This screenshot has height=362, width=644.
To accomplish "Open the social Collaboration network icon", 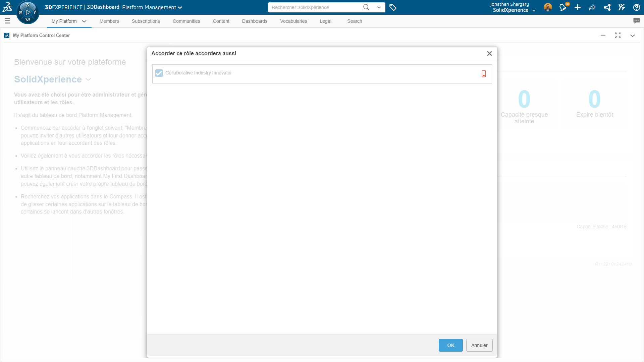I will tap(607, 7).
